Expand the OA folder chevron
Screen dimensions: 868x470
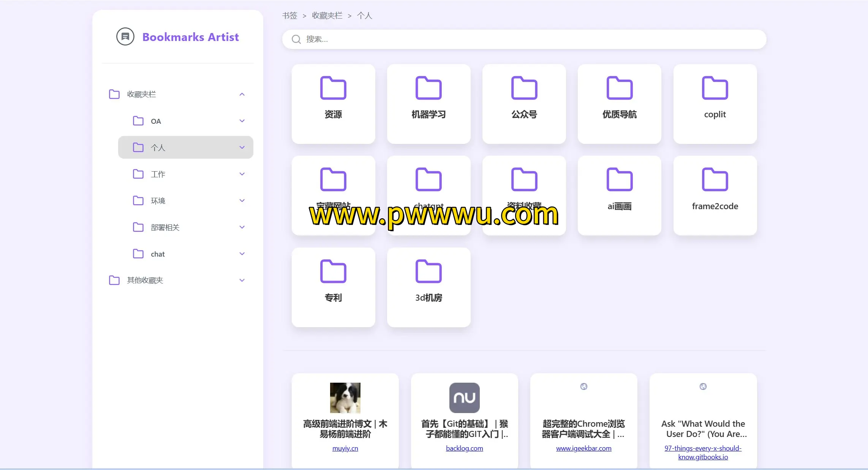coord(242,121)
